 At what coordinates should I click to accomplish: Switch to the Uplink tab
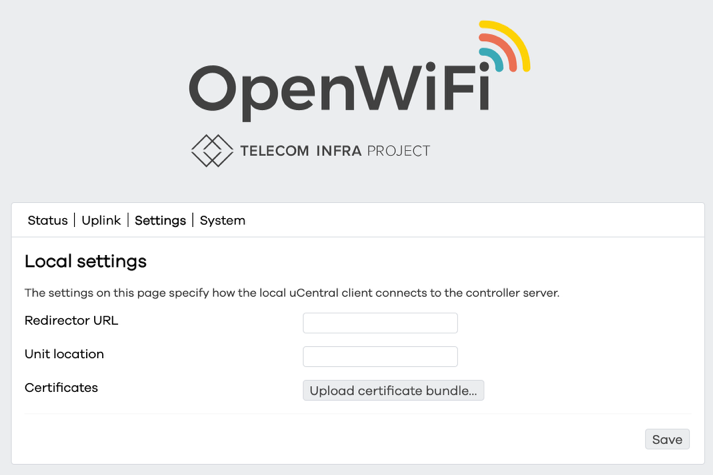[101, 220]
